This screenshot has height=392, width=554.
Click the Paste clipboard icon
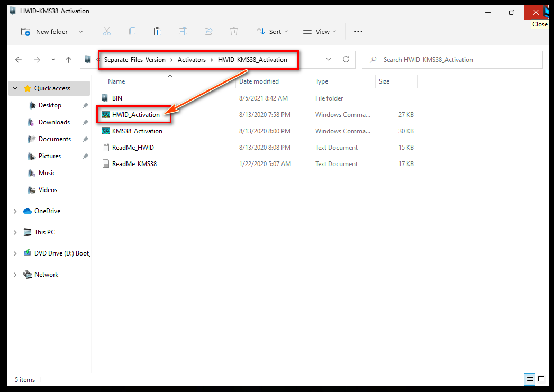point(158,31)
